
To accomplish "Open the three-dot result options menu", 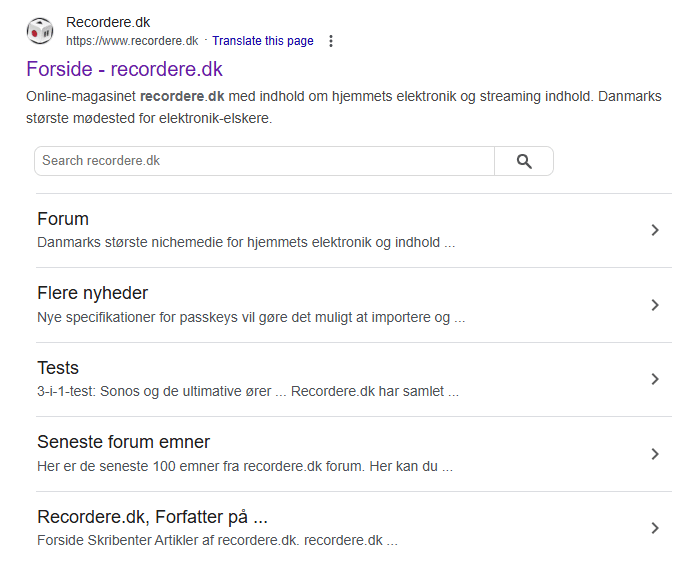I will [x=331, y=41].
